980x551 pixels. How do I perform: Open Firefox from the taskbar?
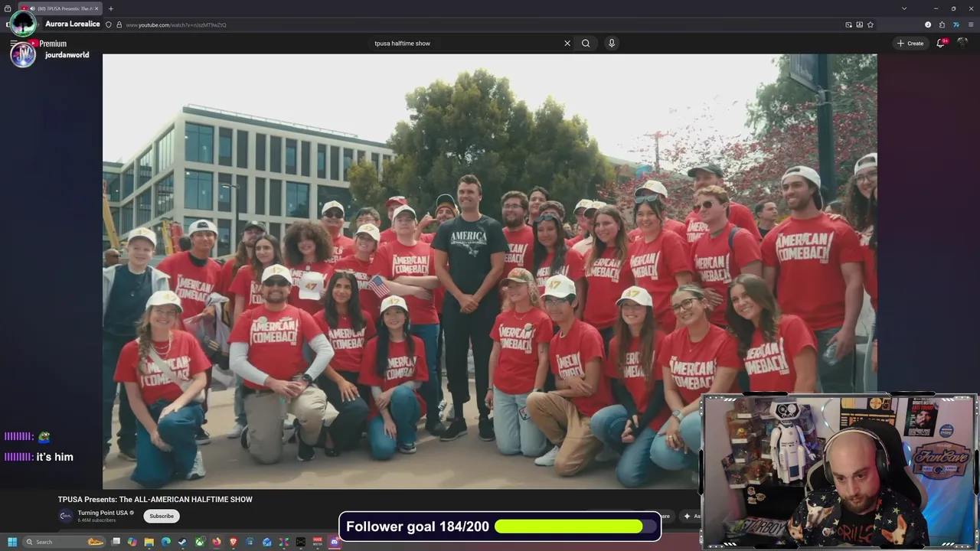(x=217, y=542)
